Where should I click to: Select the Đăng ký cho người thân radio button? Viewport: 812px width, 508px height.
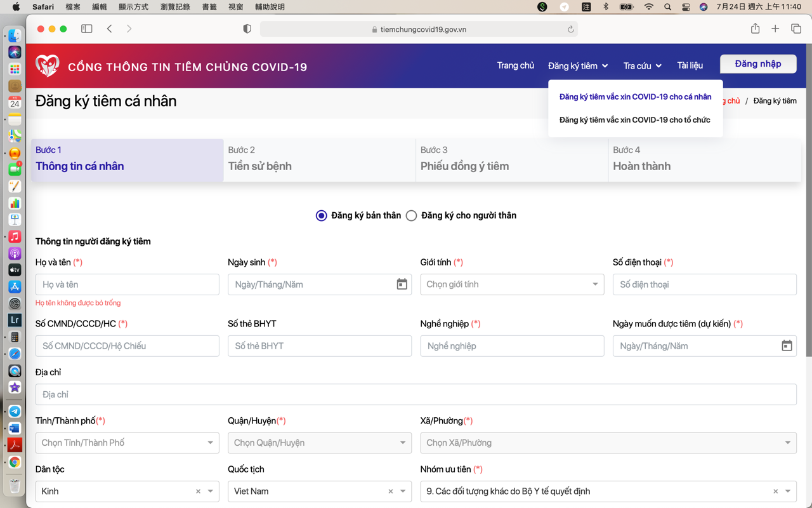click(411, 216)
